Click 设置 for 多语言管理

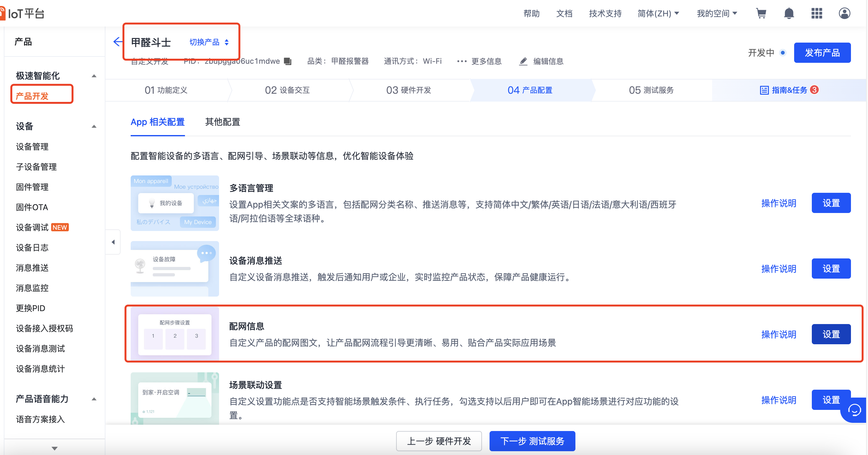coord(831,203)
